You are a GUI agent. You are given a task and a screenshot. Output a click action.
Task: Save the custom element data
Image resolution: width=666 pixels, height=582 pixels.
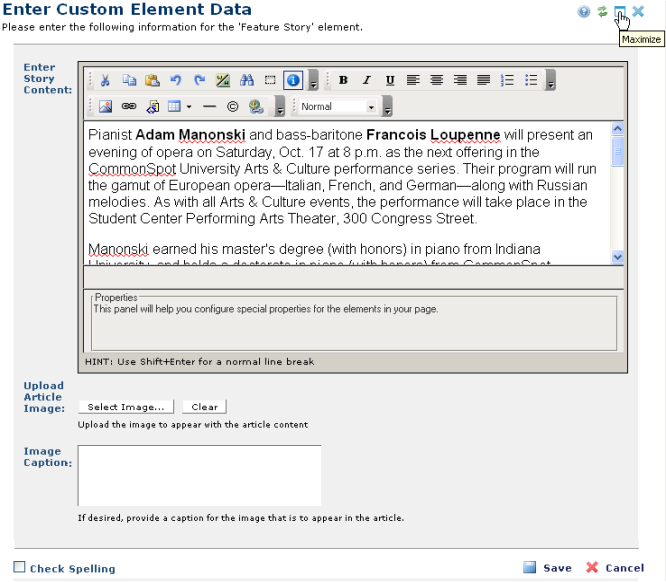pyautogui.click(x=548, y=567)
